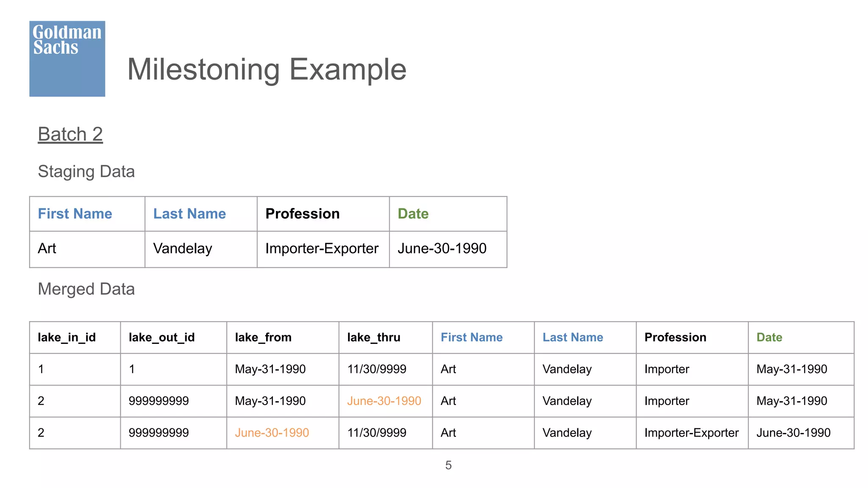Click first 999999999 lake_out_id cell

click(x=159, y=401)
